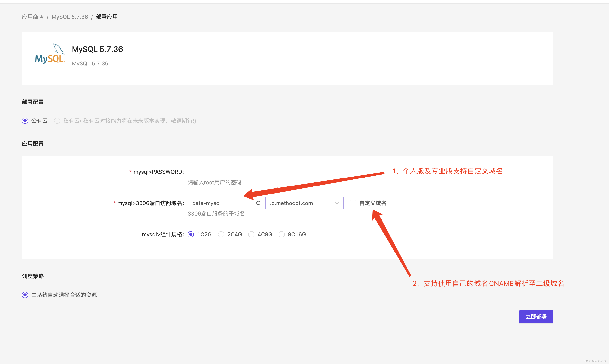
Task: Select the 私有云 deployment option
Action: pos(57,121)
